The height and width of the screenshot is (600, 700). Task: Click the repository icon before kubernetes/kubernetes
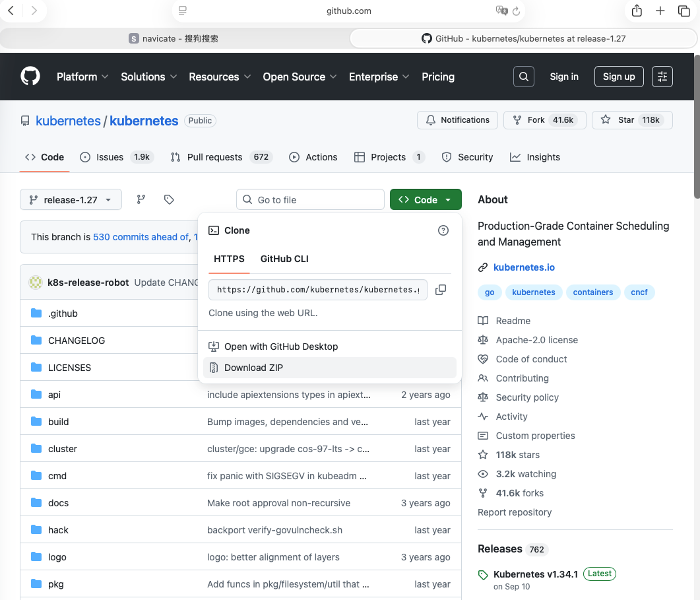tap(25, 121)
